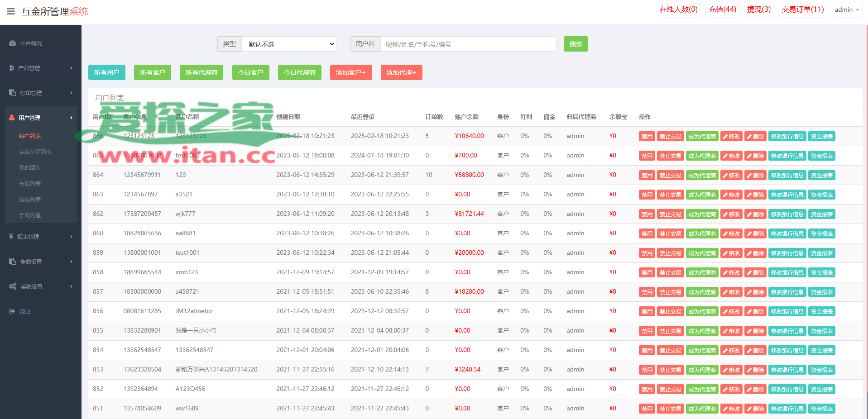Focus the username search input field
Screen dimensions: 868x419
click(x=468, y=44)
